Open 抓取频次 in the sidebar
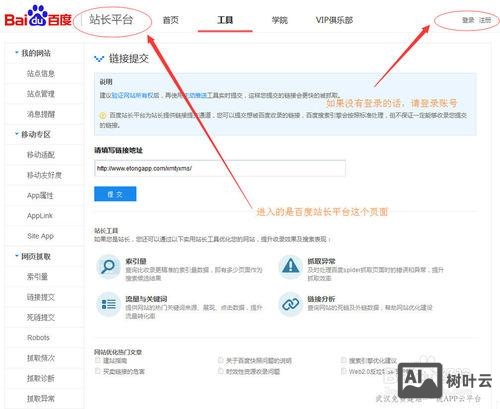The width and height of the screenshot is (500, 409). [x=41, y=358]
